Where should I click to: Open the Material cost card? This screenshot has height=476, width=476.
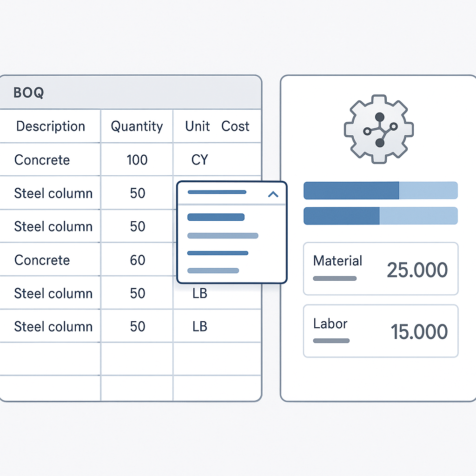[x=381, y=269]
